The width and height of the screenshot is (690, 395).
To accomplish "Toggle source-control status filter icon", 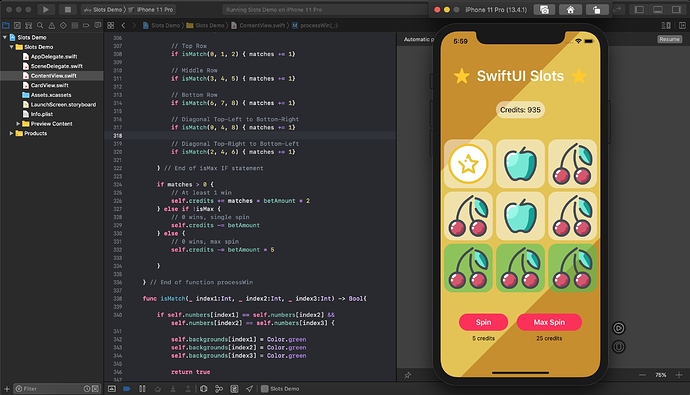I will (x=95, y=389).
